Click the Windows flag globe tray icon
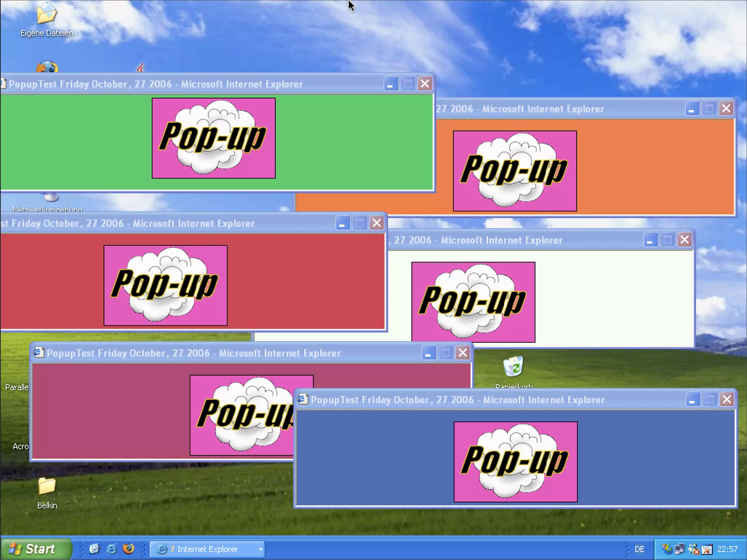 point(667,549)
